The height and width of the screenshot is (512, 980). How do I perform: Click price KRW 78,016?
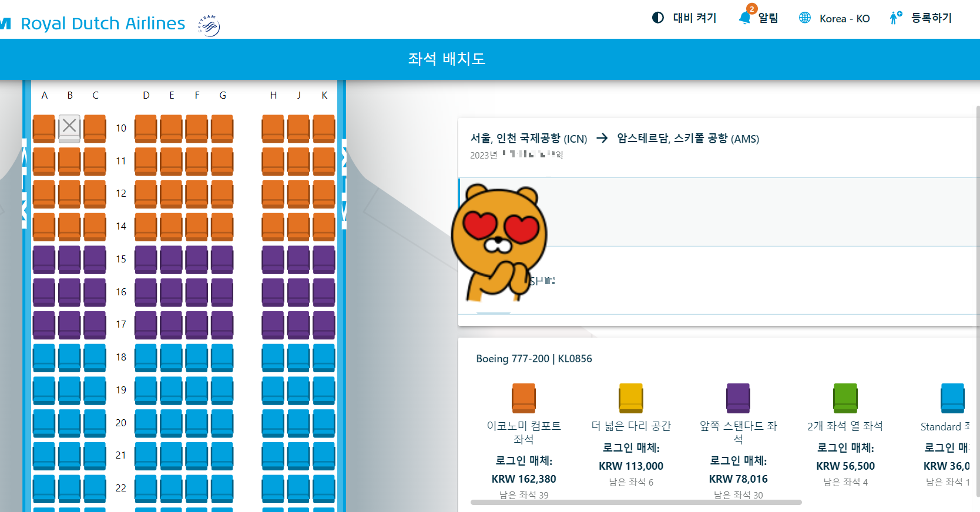pos(738,479)
